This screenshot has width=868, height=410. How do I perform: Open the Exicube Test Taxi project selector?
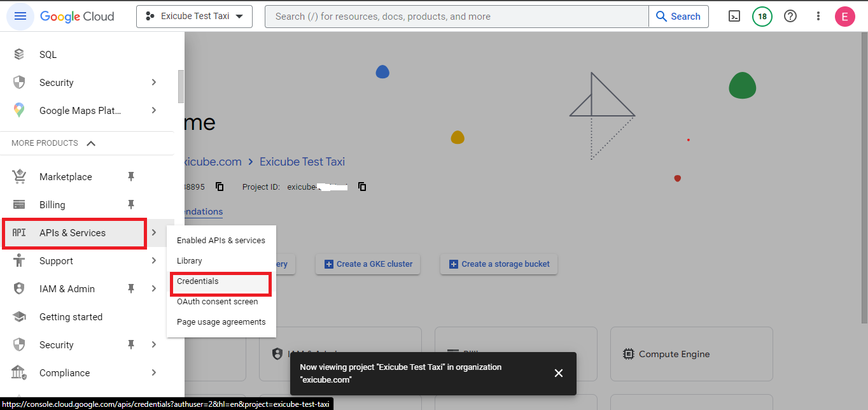194,17
